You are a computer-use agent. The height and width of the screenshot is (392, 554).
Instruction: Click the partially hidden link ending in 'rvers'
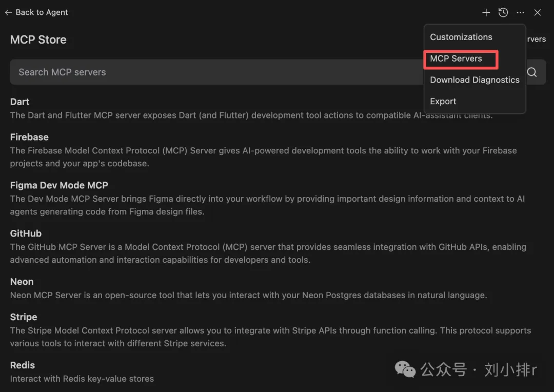[536, 39]
